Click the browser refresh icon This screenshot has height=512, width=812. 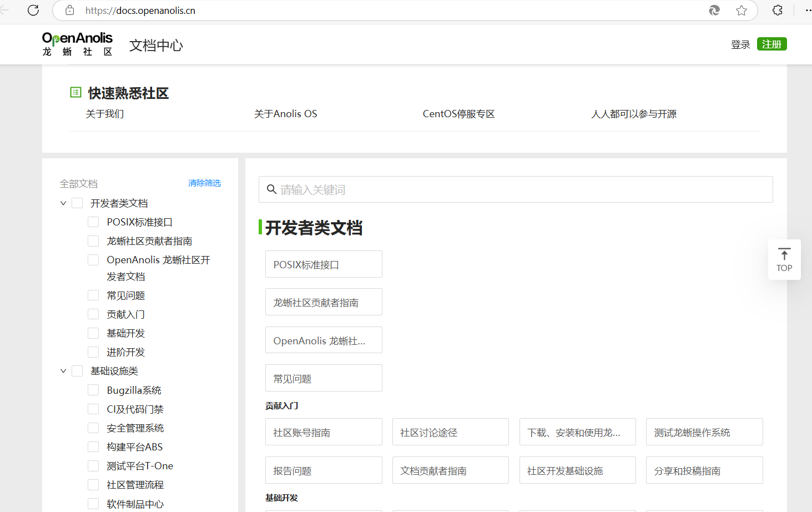[x=33, y=10]
